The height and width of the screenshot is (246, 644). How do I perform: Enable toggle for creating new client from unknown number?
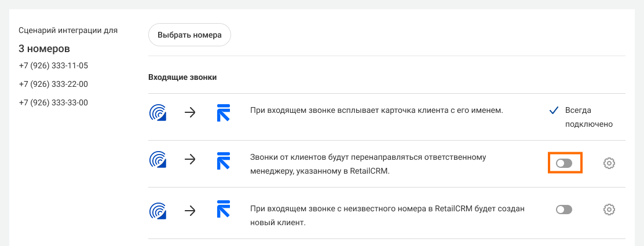[564, 210]
